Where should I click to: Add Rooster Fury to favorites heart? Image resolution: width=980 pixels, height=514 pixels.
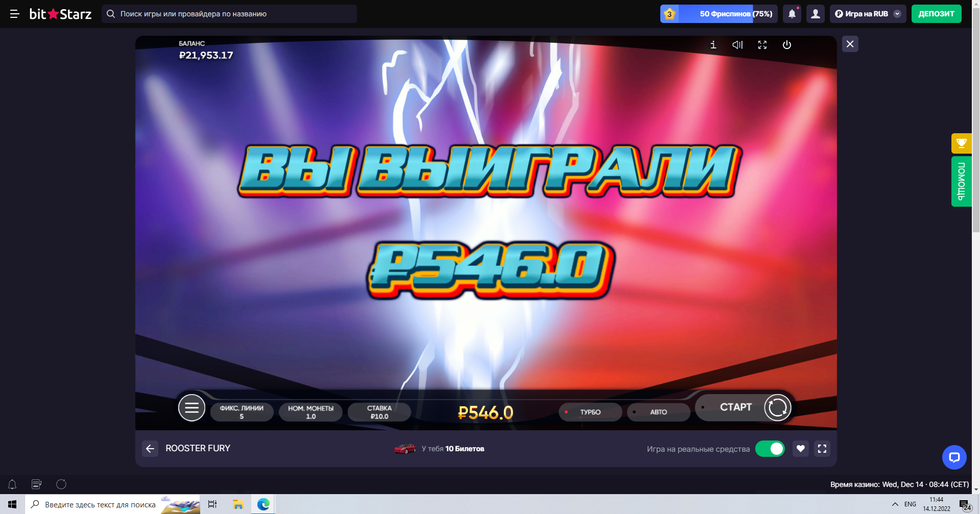point(801,449)
